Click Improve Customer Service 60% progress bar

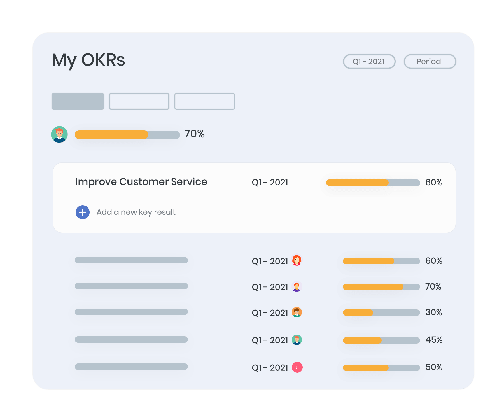point(373,183)
